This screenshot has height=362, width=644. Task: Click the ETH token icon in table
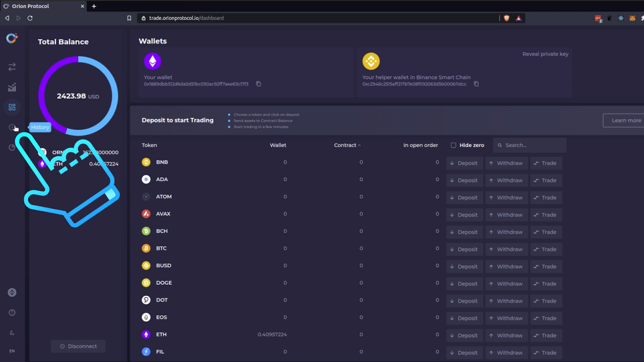[x=146, y=335]
